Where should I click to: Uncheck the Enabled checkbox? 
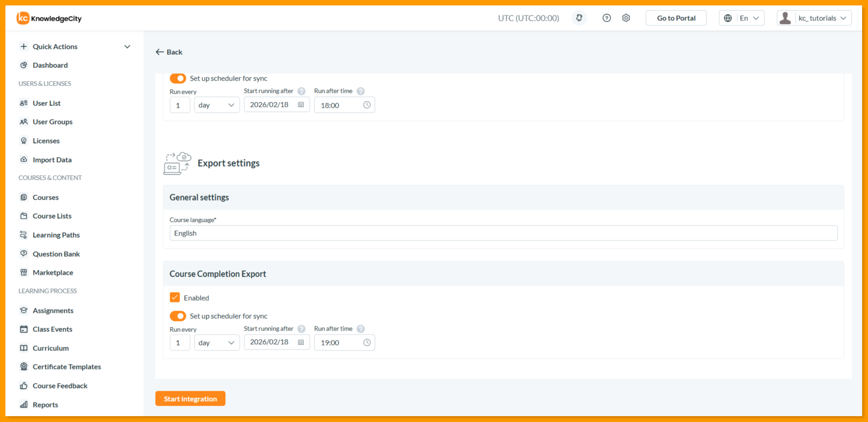click(x=175, y=297)
